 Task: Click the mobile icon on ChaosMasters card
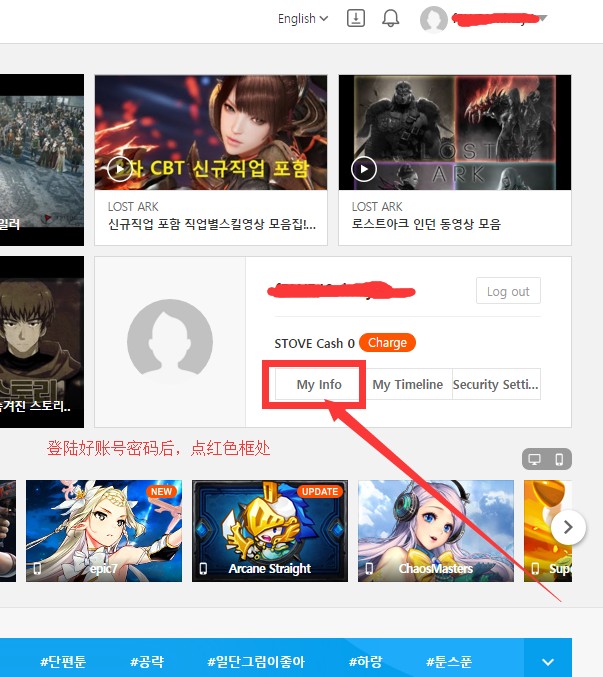(369, 569)
